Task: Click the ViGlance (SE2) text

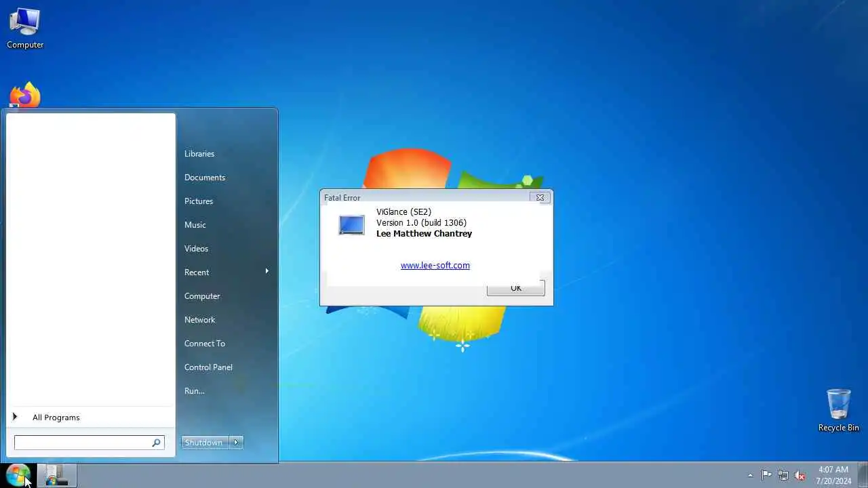Action: click(403, 212)
